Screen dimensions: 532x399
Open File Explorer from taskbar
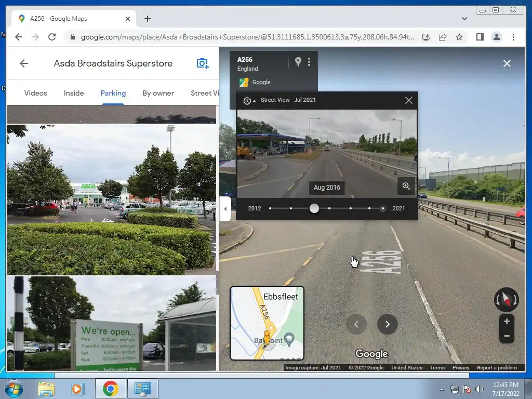click(46, 389)
